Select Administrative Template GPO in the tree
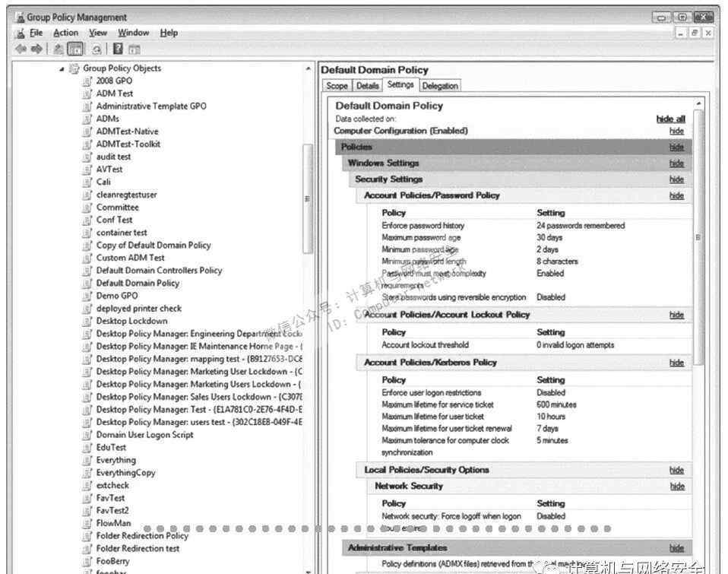Image resolution: width=728 pixels, height=574 pixels. click(x=151, y=106)
